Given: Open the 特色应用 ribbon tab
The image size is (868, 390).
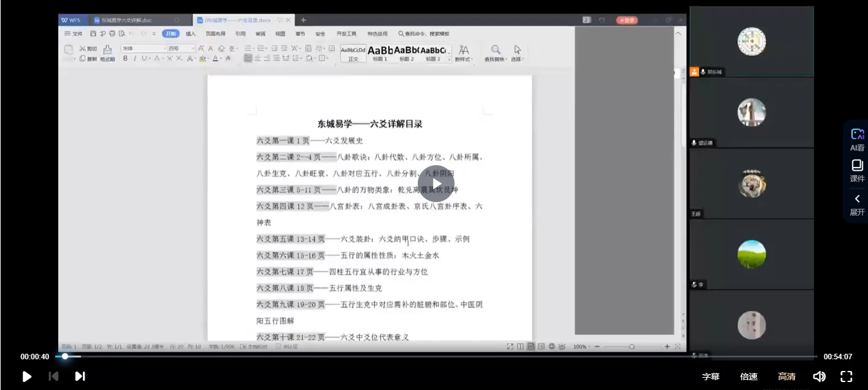Looking at the screenshot, I should (377, 34).
